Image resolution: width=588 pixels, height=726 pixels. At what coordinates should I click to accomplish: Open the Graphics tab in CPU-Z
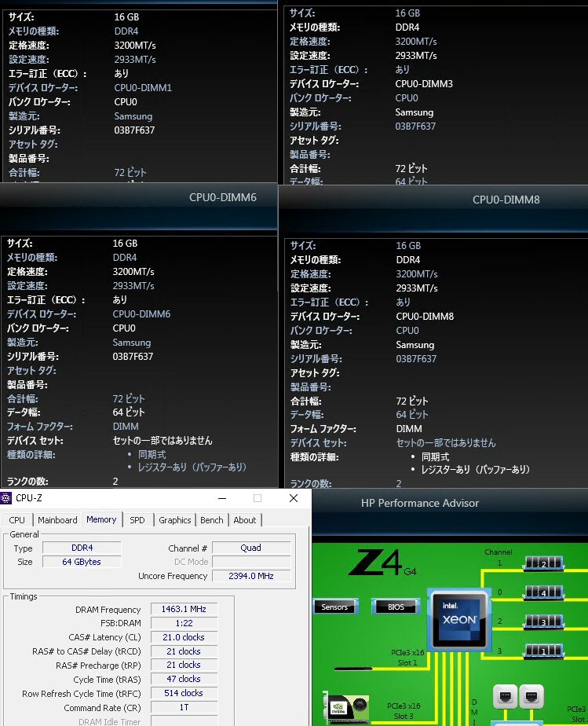click(x=174, y=520)
